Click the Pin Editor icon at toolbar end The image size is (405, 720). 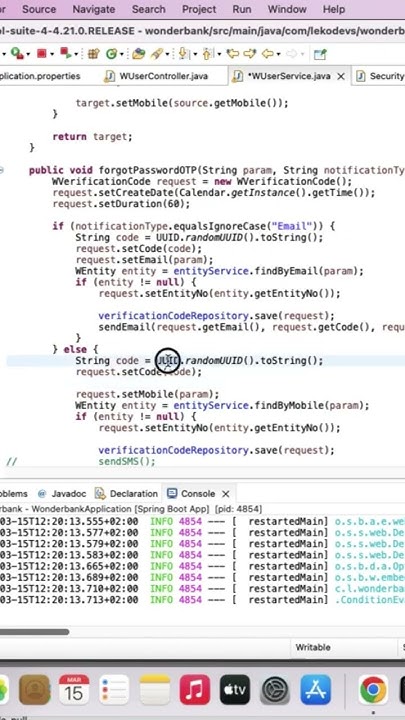click(x=320, y=54)
